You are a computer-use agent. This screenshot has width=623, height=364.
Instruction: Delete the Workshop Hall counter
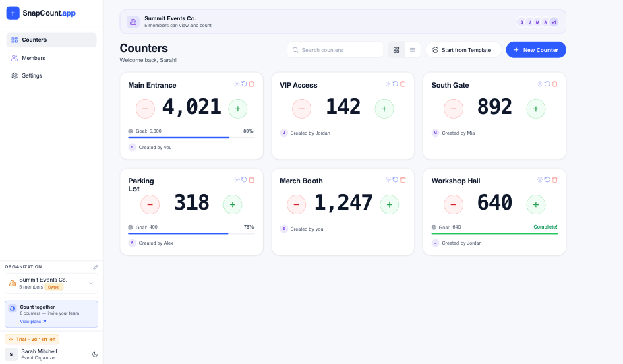click(x=555, y=179)
